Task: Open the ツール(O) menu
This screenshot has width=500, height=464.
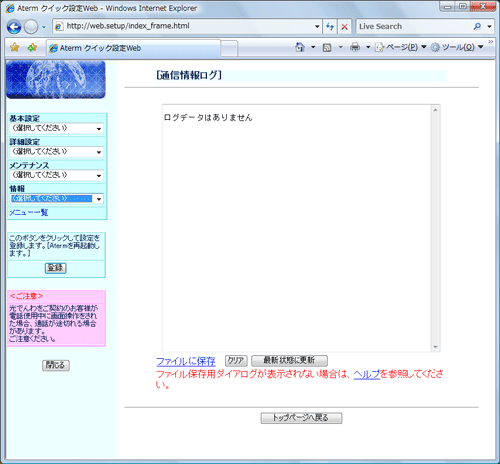Action: [457, 47]
